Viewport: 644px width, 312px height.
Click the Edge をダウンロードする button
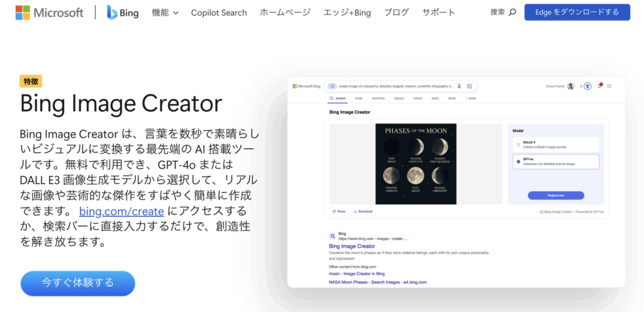click(577, 13)
